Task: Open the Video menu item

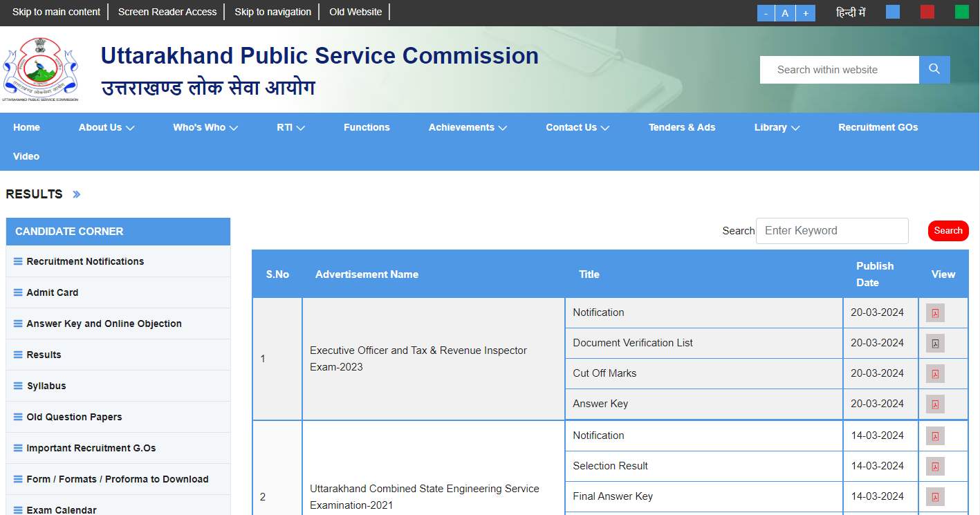Action: click(x=26, y=156)
